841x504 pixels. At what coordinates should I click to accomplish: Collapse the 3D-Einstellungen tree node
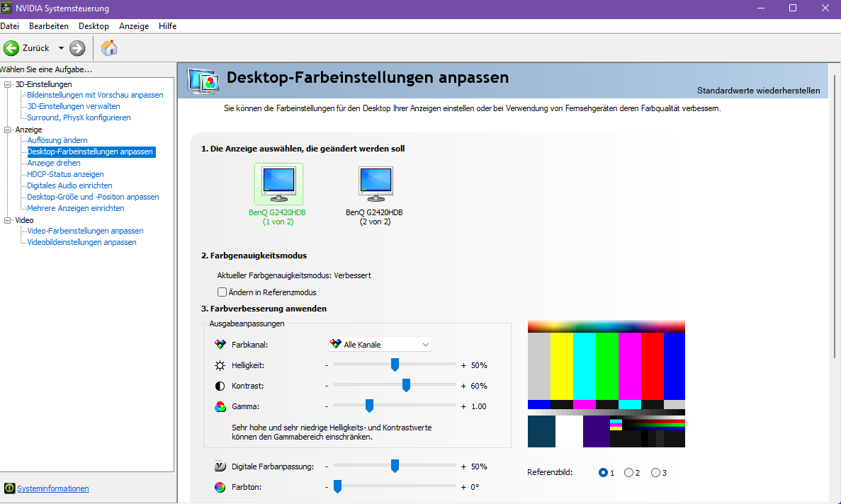[x=8, y=84]
